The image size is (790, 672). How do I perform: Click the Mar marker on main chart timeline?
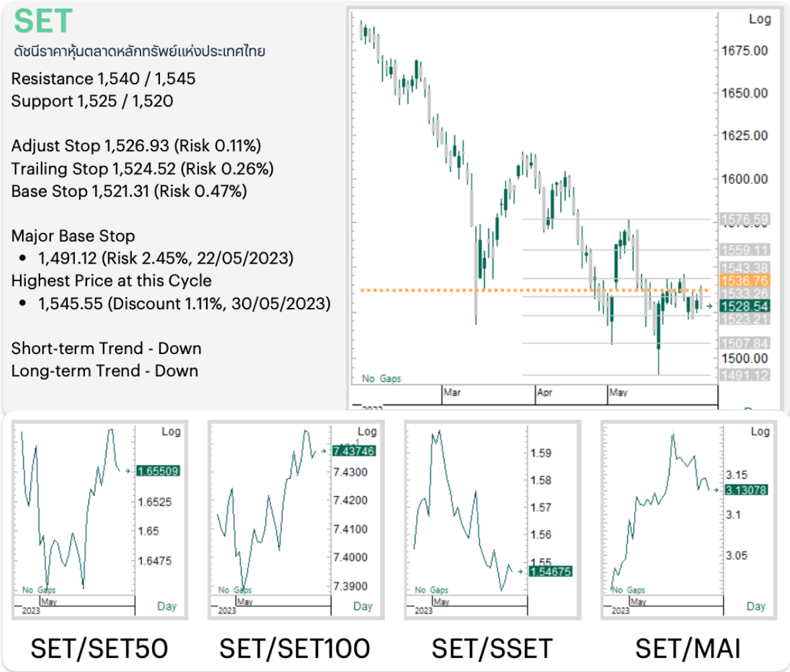click(452, 392)
